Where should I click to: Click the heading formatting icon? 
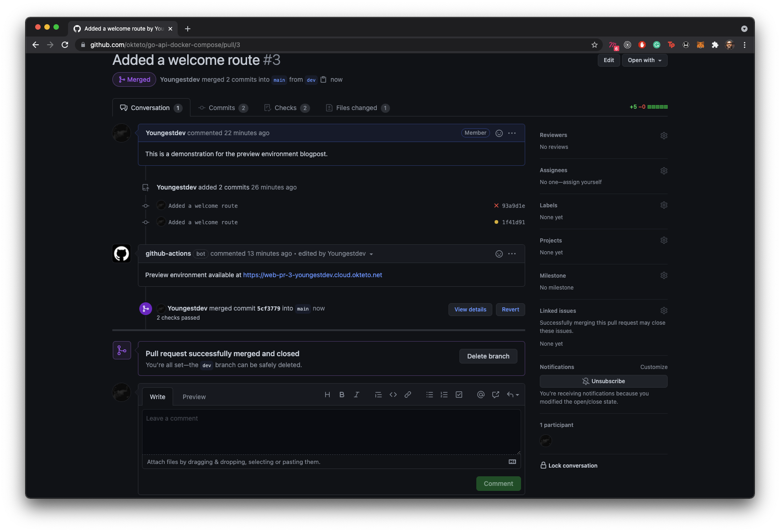tap(327, 395)
